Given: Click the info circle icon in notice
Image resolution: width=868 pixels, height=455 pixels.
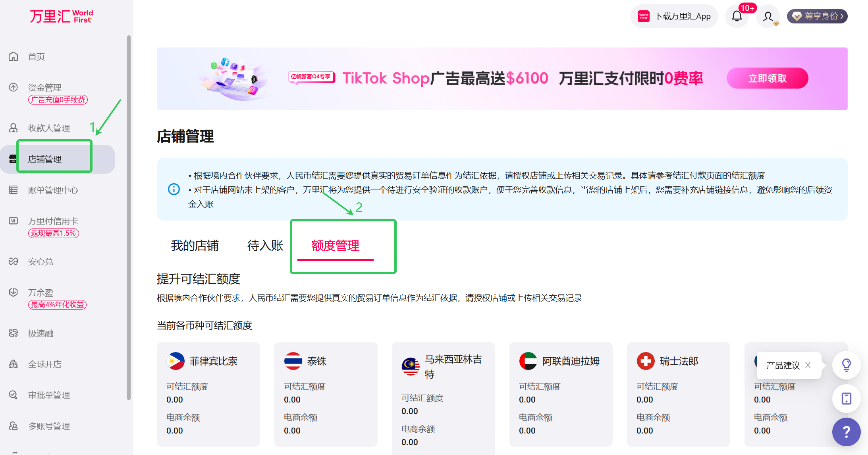Looking at the screenshot, I should [174, 189].
